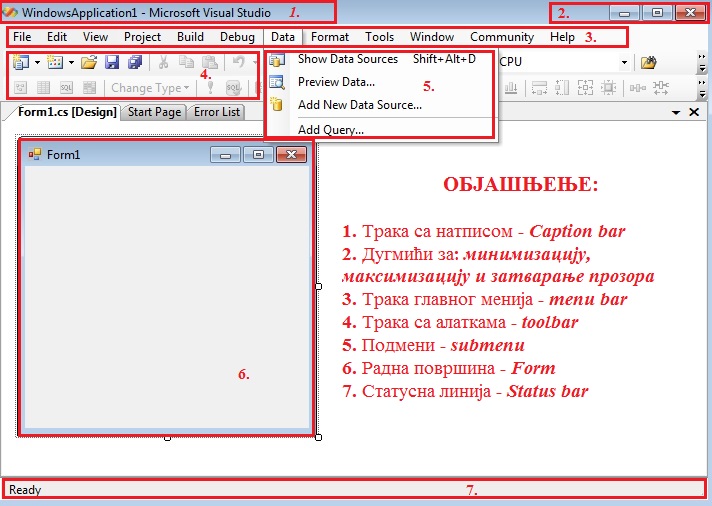Viewport: 712px width, 506px height.
Task: Click the Size to Grid icon
Action: click(608, 88)
